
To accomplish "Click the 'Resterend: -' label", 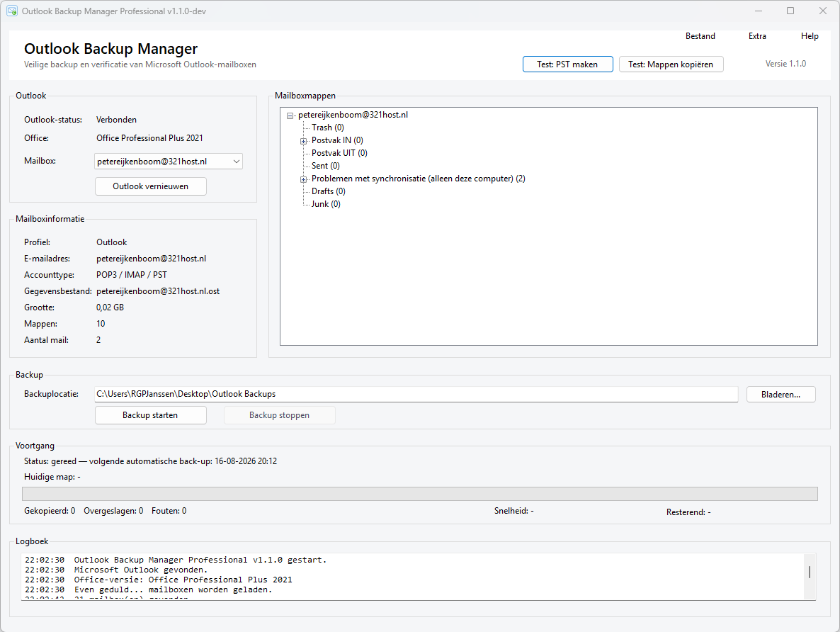I will (x=688, y=512).
